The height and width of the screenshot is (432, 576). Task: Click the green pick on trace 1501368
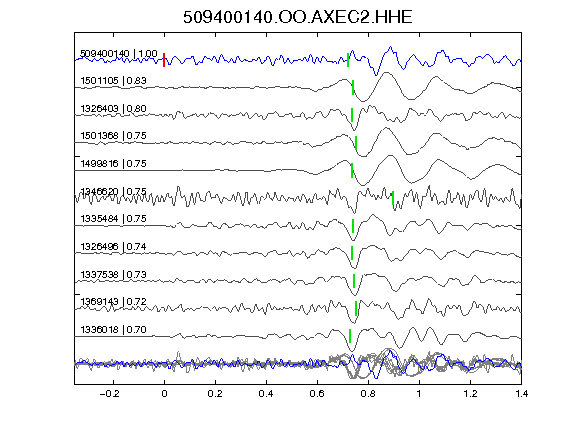tap(356, 143)
